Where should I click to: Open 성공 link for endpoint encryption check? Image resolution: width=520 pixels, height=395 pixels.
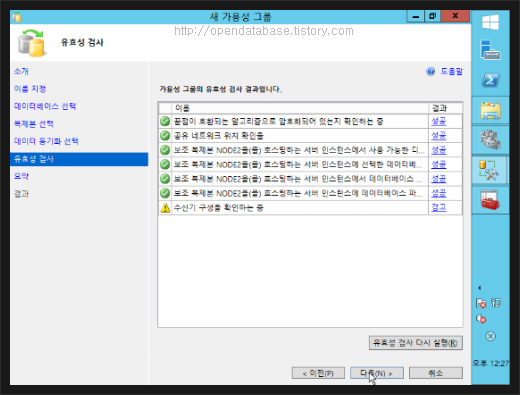coord(438,121)
